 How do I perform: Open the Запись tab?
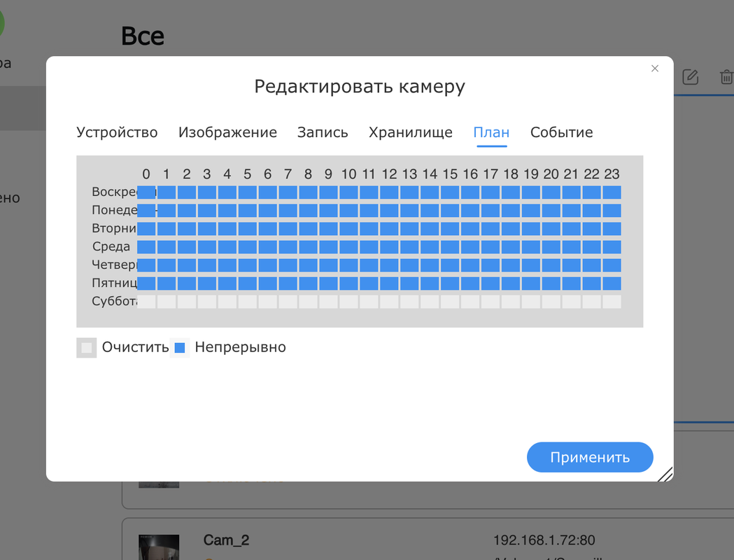(x=323, y=132)
